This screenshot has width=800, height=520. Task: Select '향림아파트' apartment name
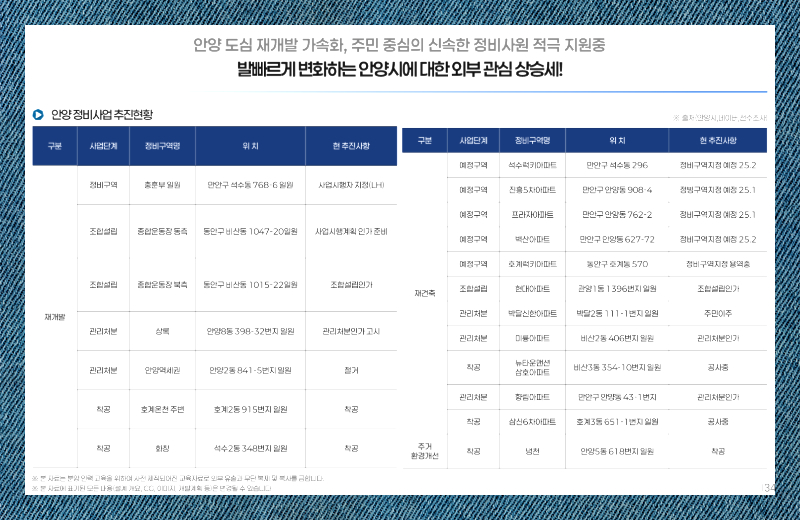click(x=532, y=397)
